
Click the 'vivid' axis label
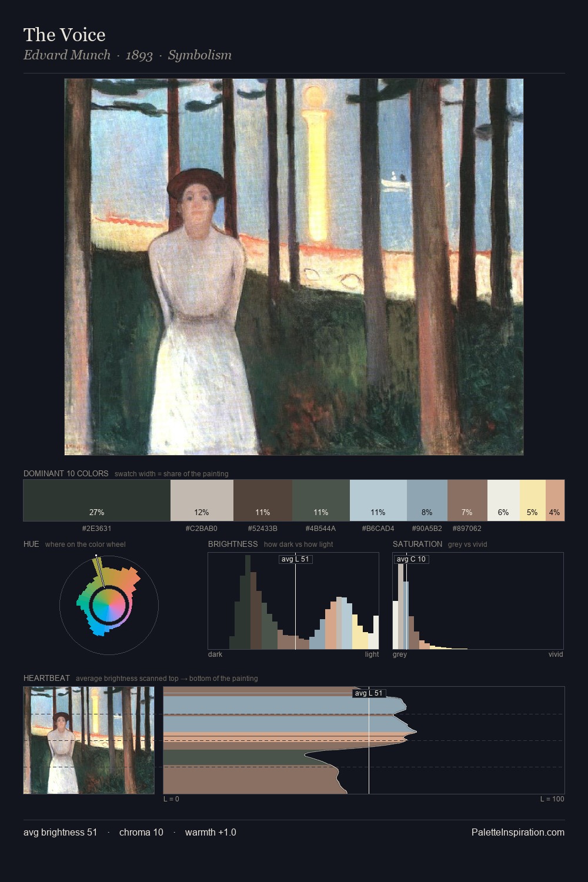[556, 654]
